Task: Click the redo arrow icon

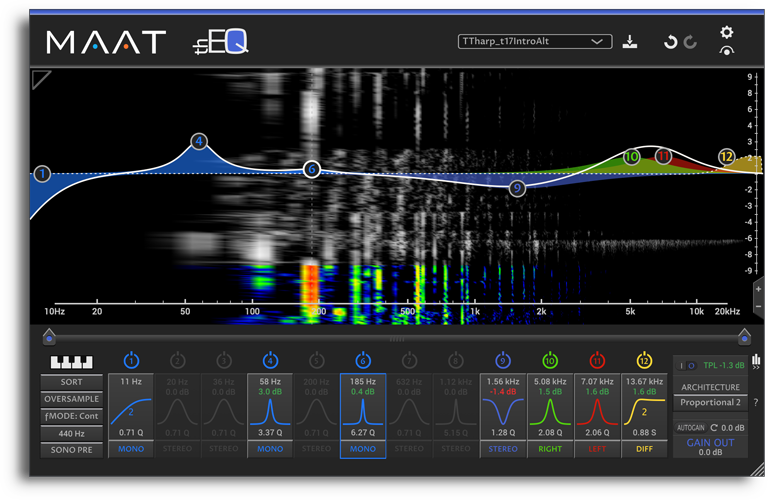Action: pos(691,42)
